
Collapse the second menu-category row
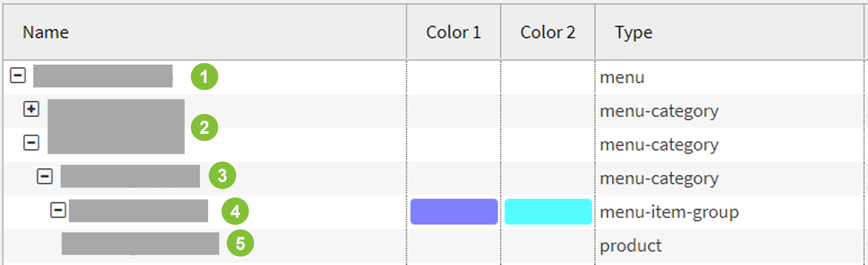click(31, 143)
